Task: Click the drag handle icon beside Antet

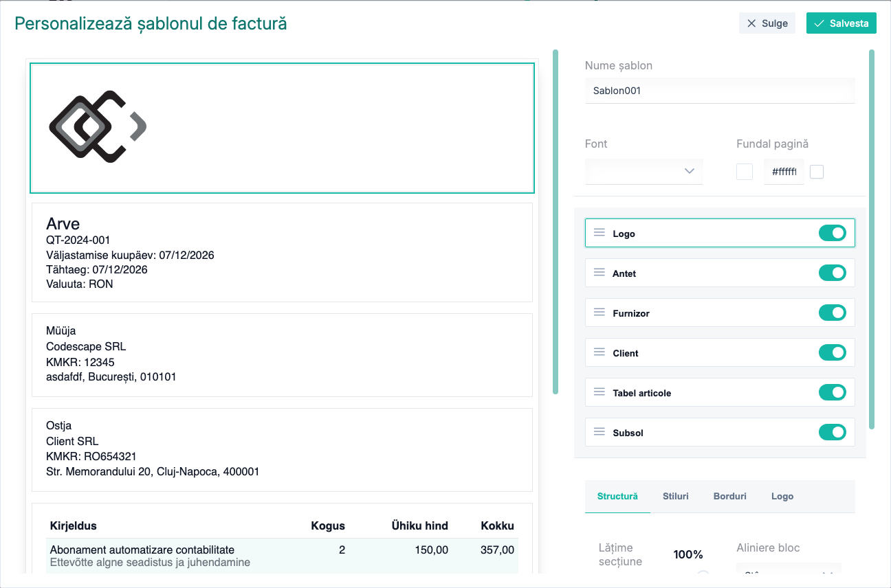Action: tap(599, 273)
